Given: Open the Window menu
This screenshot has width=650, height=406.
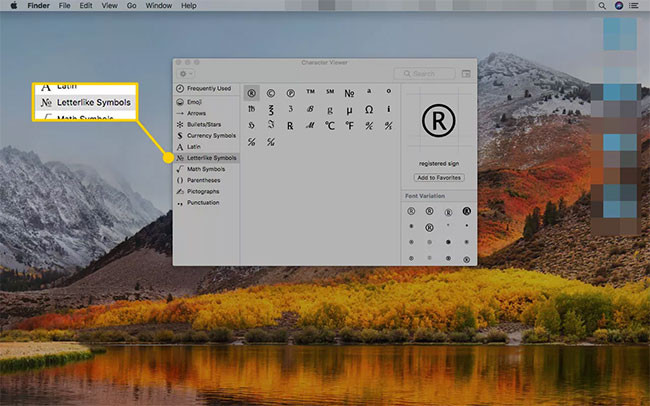Looking at the screenshot, I should [157, 6].
